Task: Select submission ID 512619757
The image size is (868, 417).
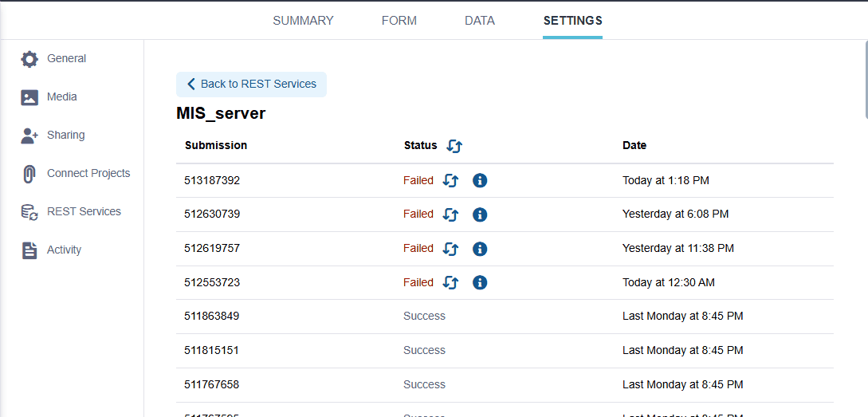Action: click(x=212, y=249)
